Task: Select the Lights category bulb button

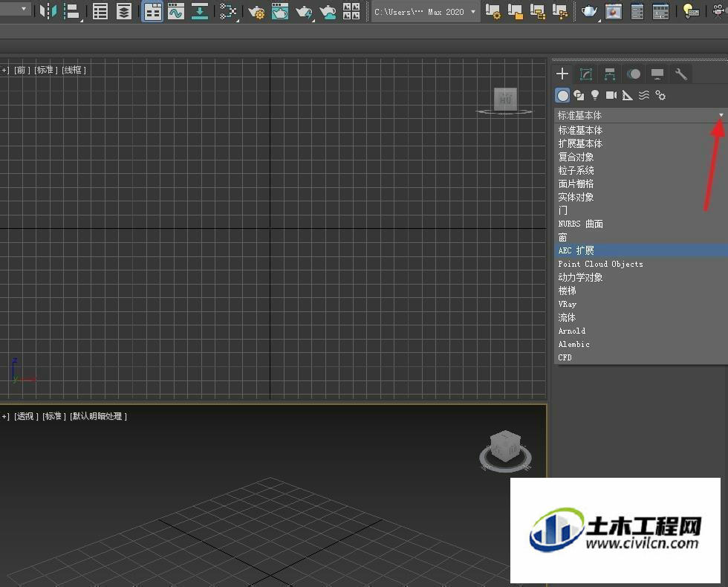Action: point(595,96)
